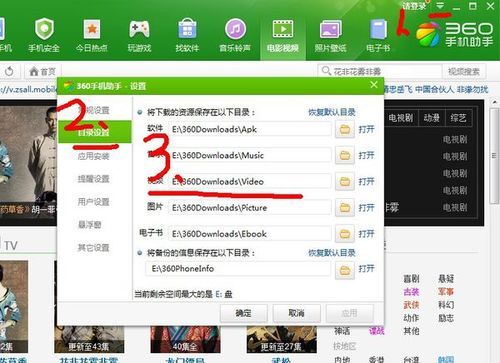Click 恢复默认目录 for download directories
500x363 pixels.
(332, 112)
